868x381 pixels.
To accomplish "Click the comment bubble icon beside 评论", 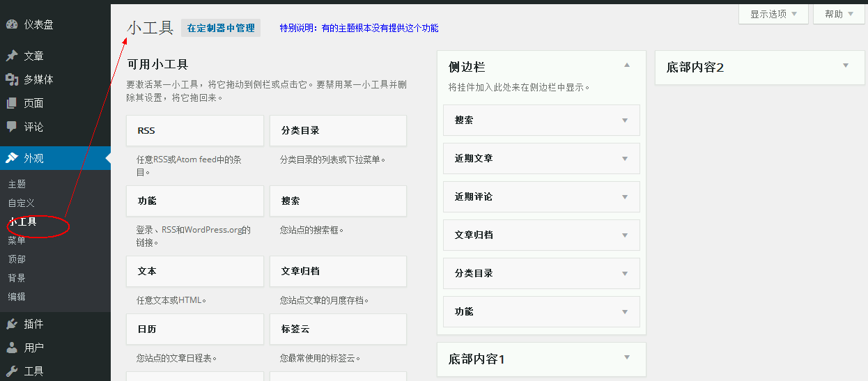I will pos(12,127).
